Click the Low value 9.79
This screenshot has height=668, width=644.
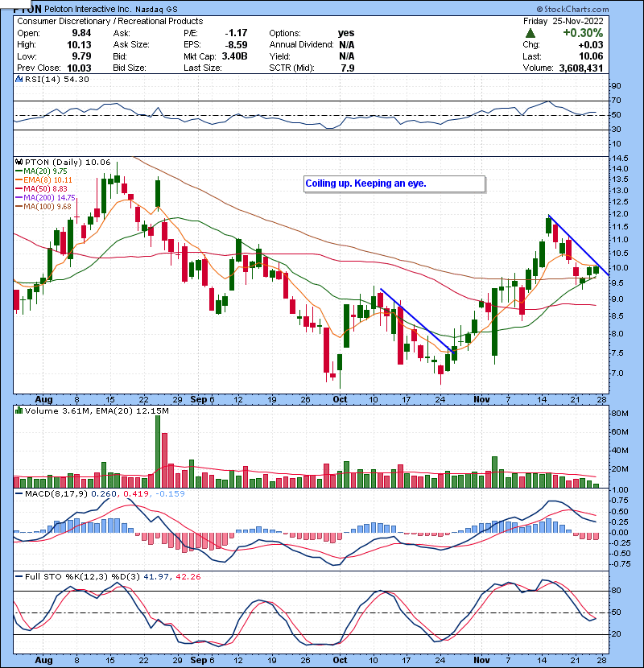pos(81,56)
